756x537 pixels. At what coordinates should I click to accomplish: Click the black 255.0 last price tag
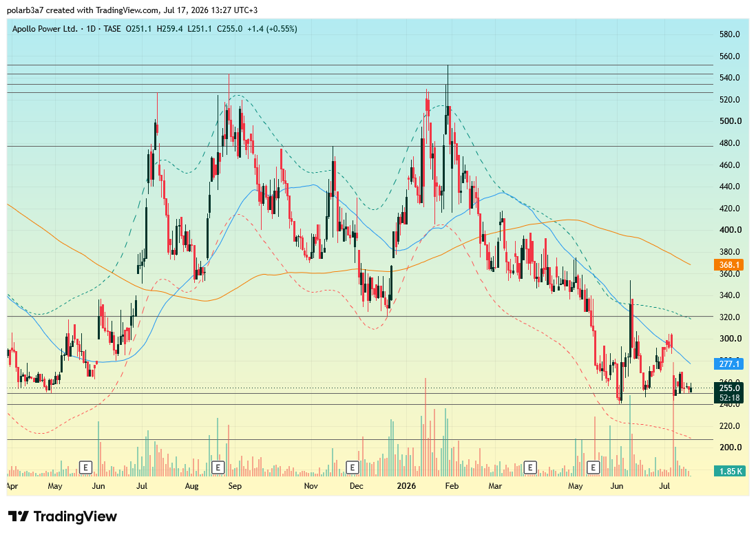[x=729, y=388]
